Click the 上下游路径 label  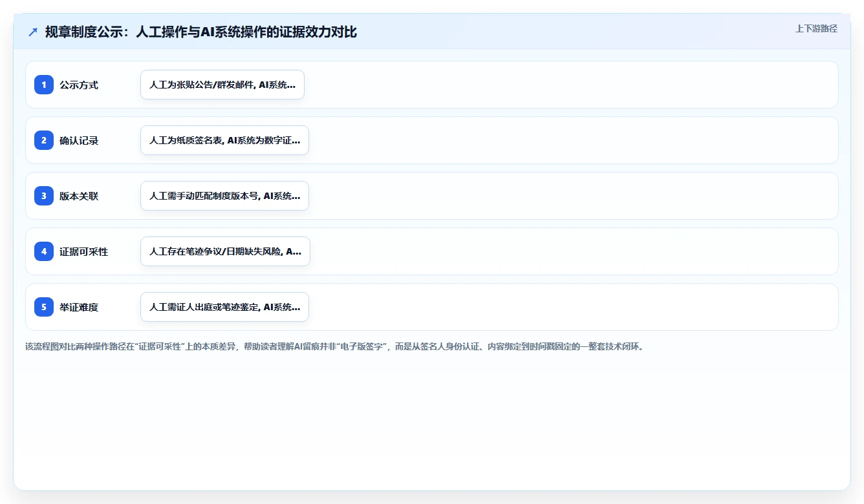816,28
